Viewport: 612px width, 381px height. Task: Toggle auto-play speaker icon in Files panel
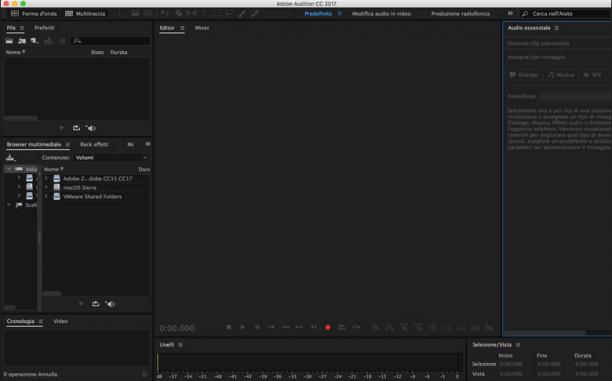tap(91, 128)
